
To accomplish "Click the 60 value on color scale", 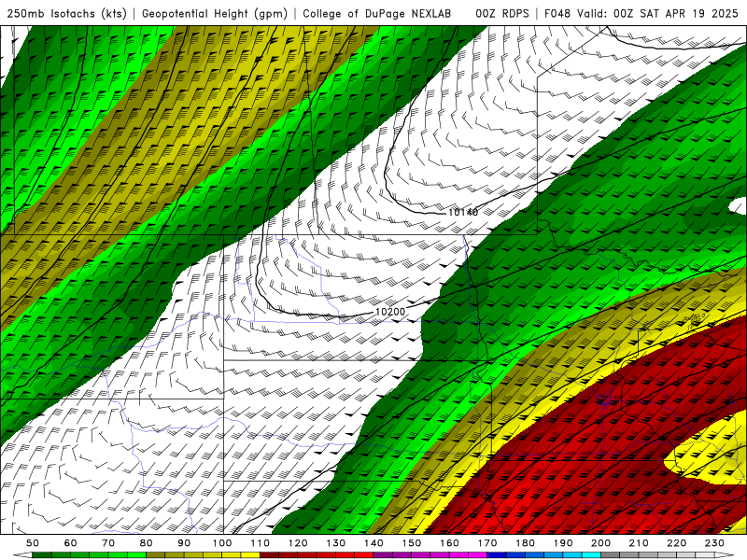I will (71, 543).
